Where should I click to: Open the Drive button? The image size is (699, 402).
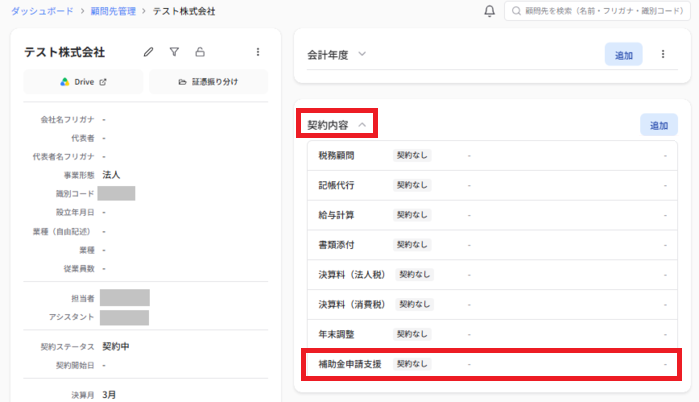[83, 82]
